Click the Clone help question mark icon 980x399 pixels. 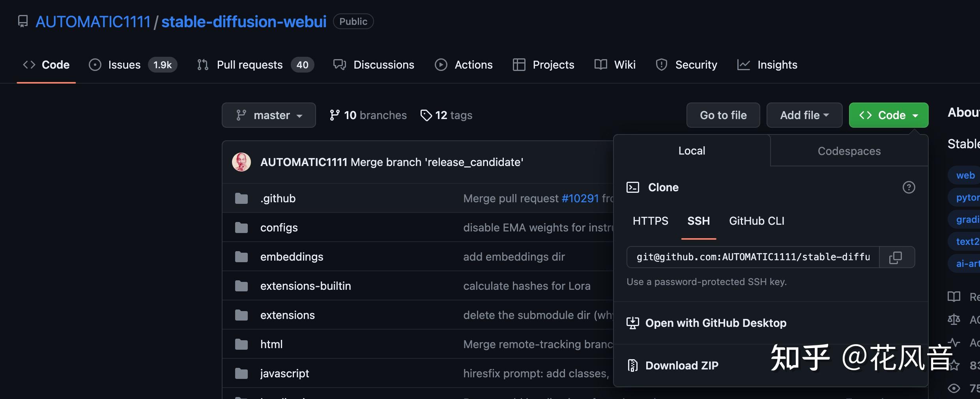click(x=909, y=187)
